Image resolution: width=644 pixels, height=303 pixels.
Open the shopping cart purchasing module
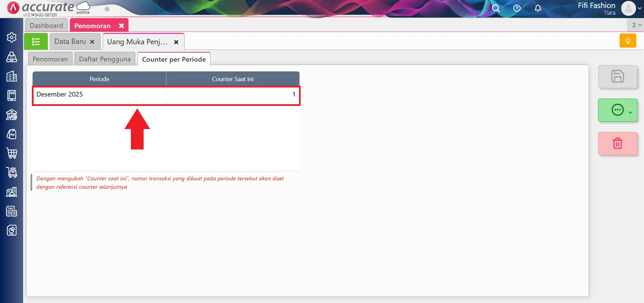coord(12,153)
